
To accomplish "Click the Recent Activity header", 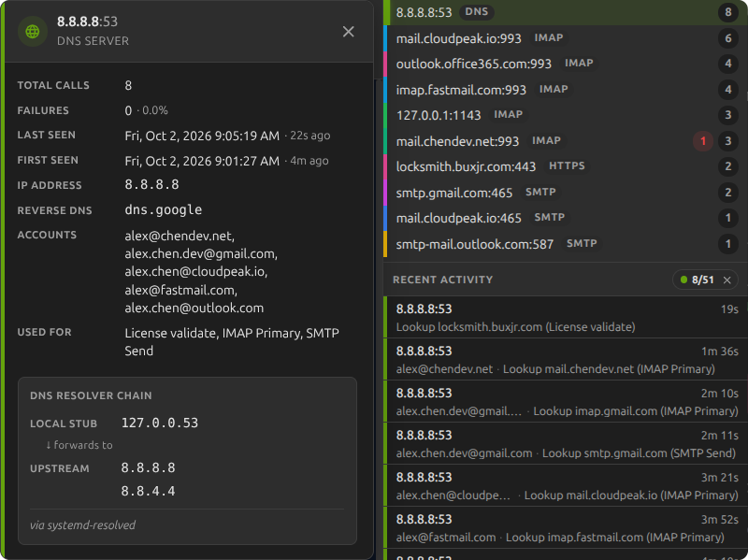I will click(442, 280).
